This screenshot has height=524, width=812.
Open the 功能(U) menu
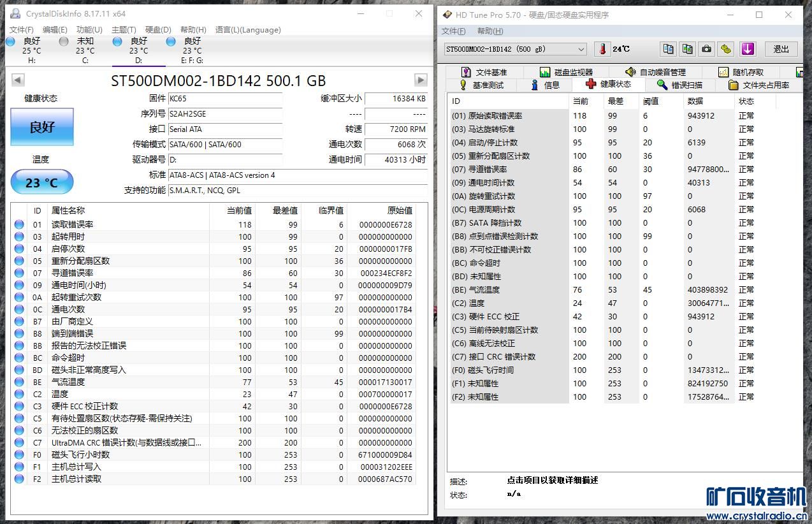click(x=89, y=29)
